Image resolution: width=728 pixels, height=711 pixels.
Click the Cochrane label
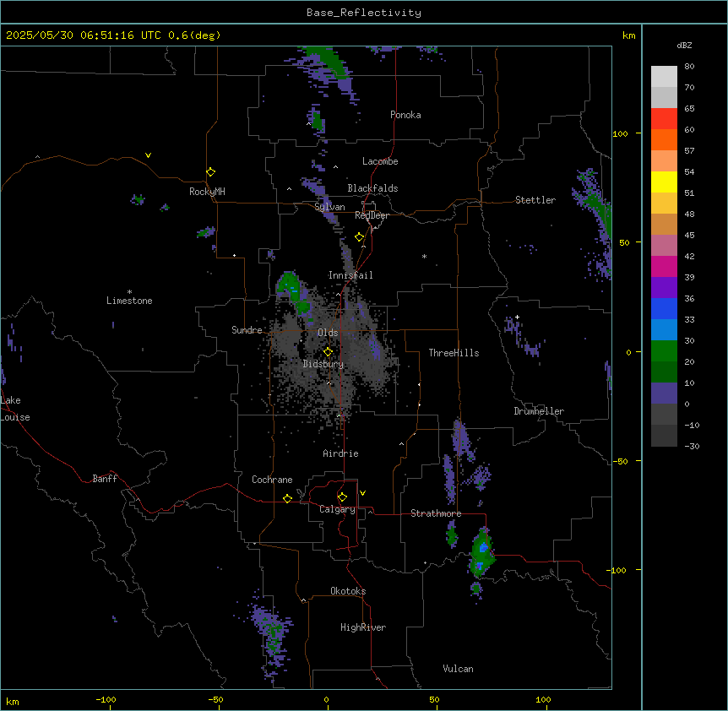[x=272, y=480]
